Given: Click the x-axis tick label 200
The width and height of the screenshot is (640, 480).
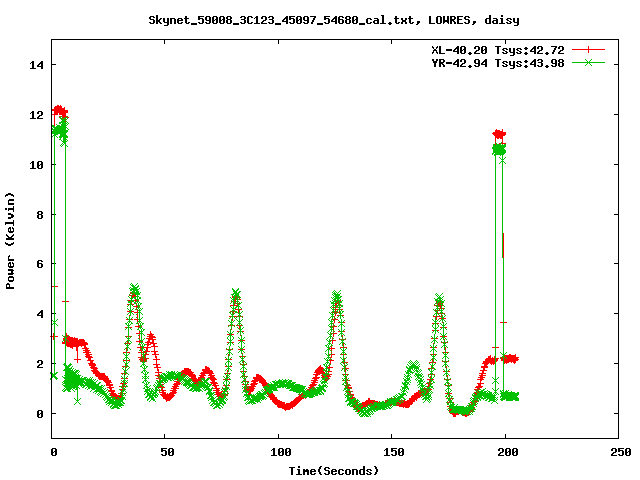Looking at the screenshot, I should click(x=508, y=452).
